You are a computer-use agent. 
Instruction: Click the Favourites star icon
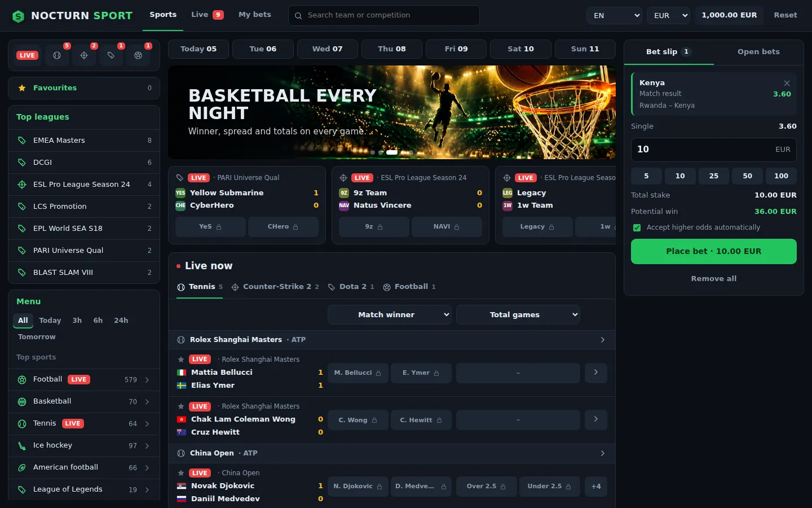pyautogui.click(x=22, y=88)
